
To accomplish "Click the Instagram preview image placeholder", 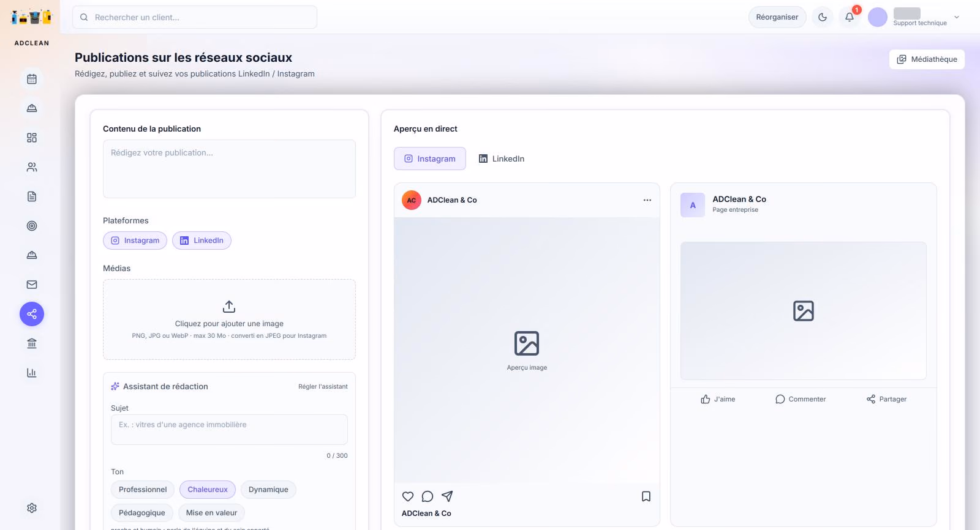I will click(527, 350).
